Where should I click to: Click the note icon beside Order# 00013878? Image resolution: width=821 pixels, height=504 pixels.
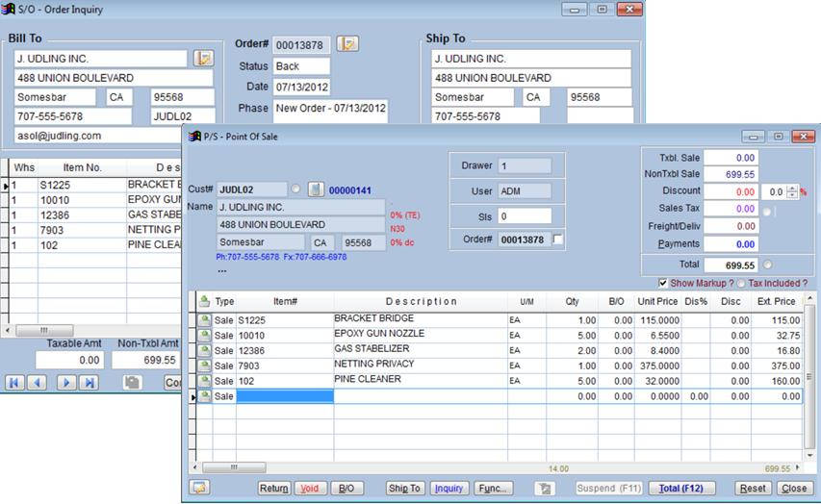coord(347,44)
